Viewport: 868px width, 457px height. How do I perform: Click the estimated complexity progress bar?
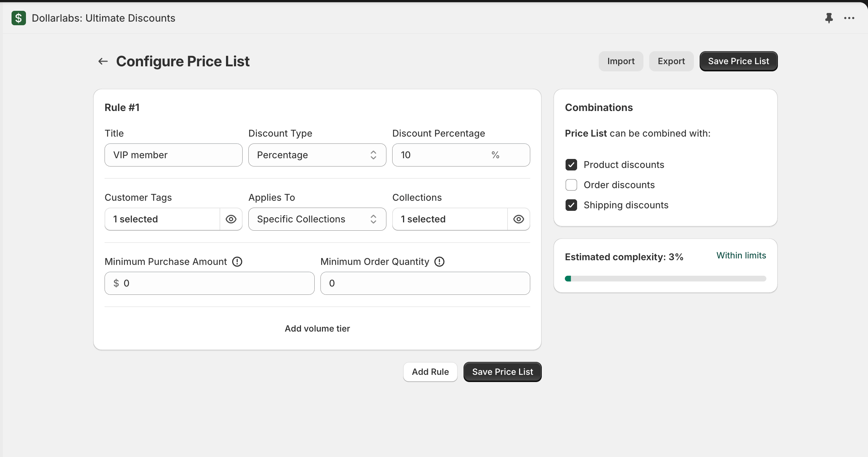(665, 279)
